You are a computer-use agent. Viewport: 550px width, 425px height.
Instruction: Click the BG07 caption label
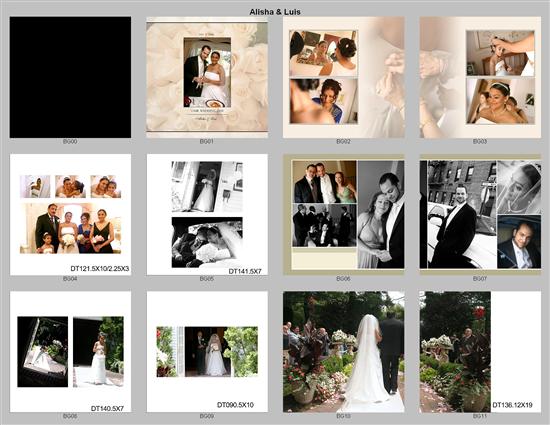(480, 279)
